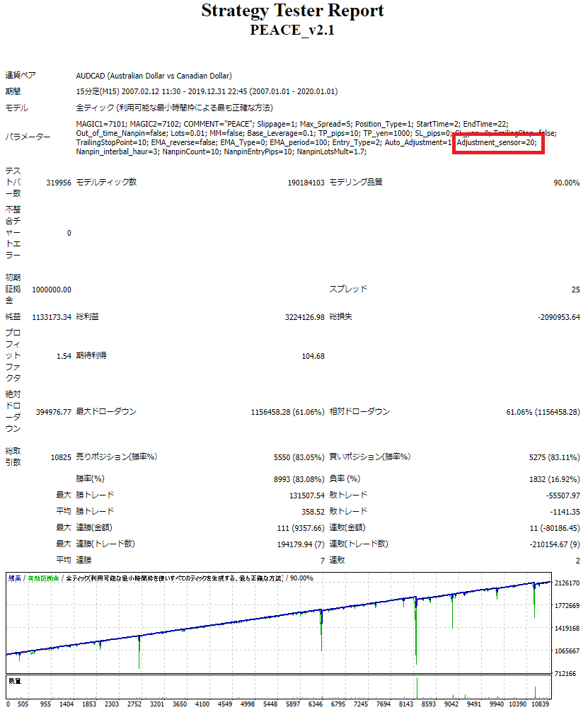Viewport: 588px width, 710px height.
Task: Select the expected payoff value '104.68'
Action: point(313,356)
